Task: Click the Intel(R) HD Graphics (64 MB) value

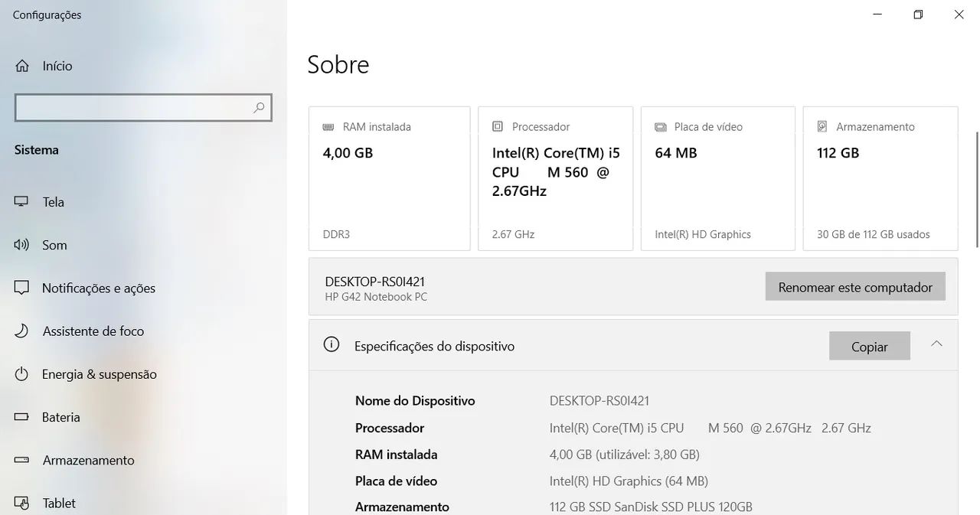Action: [629, 481]
